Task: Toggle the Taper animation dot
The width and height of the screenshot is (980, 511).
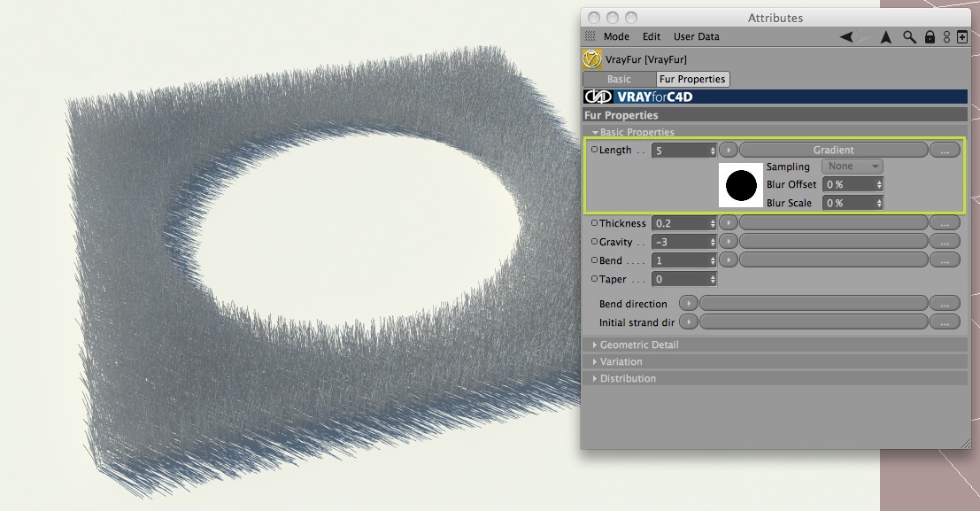Action: [x=594, y=278]
